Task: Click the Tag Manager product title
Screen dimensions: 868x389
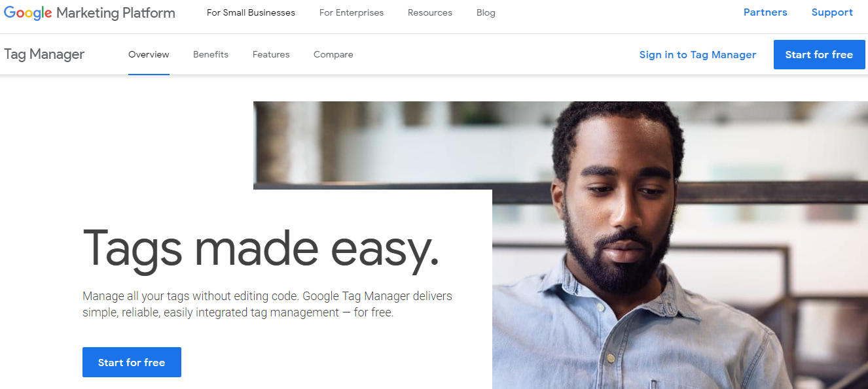Action: coord(45,54)
